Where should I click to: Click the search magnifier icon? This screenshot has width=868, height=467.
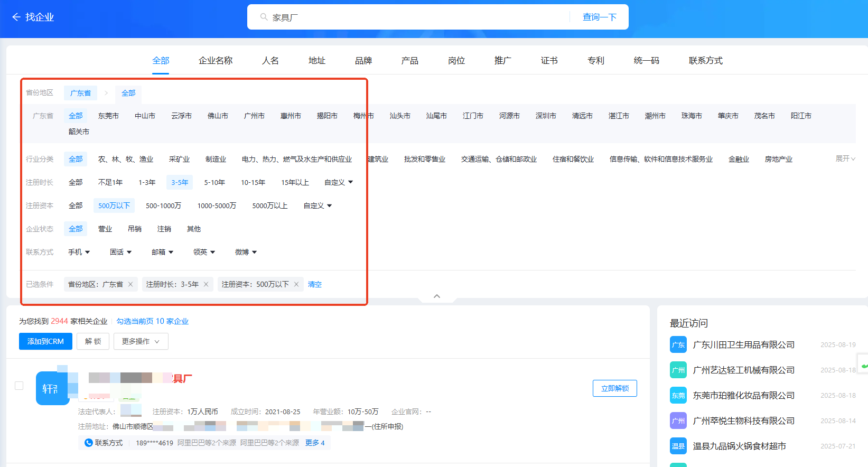click(x=264, y=17)
